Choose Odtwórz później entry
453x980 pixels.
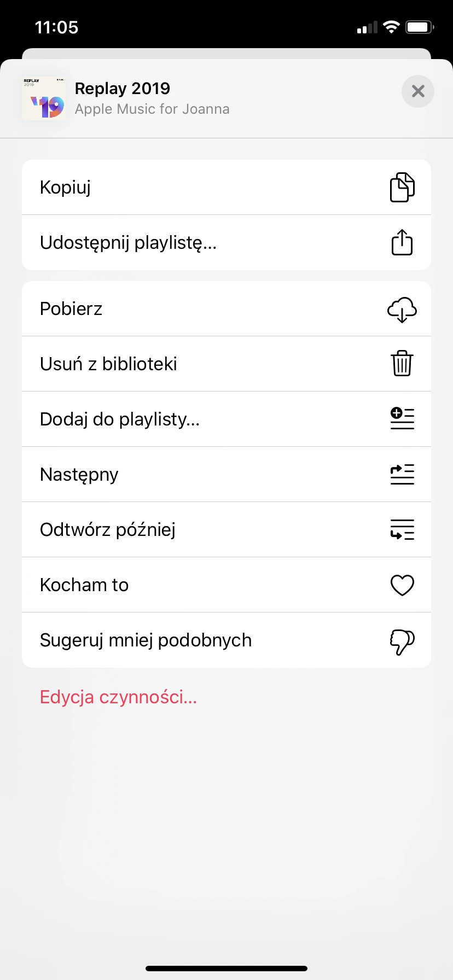coord(226,529)
